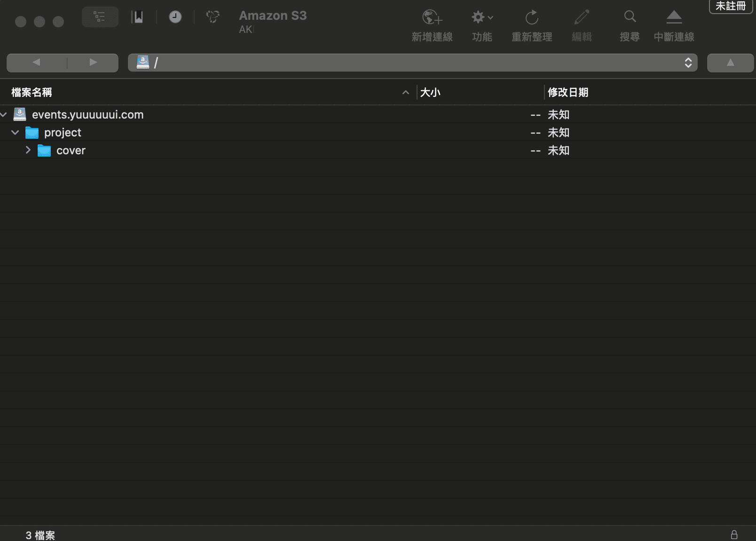The height and width of the screenshot is (541, 756).
Task: Collapse the project folder
Action: tap(15, 133)
